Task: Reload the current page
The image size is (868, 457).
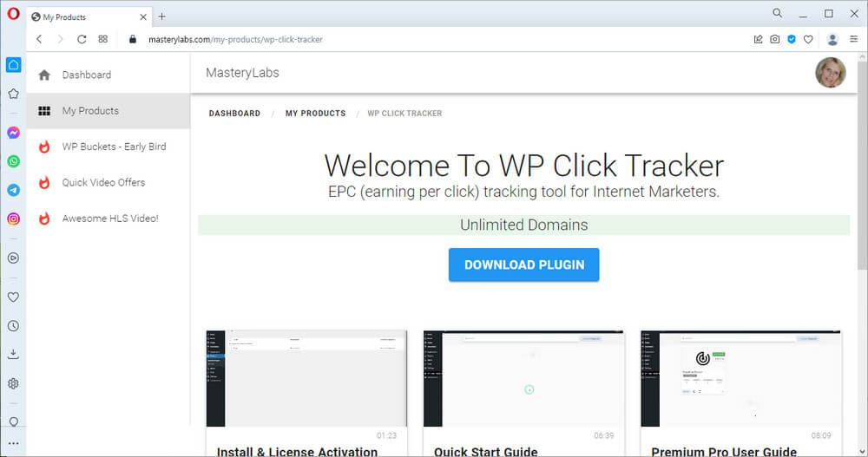Action: (x=82, y=39)
